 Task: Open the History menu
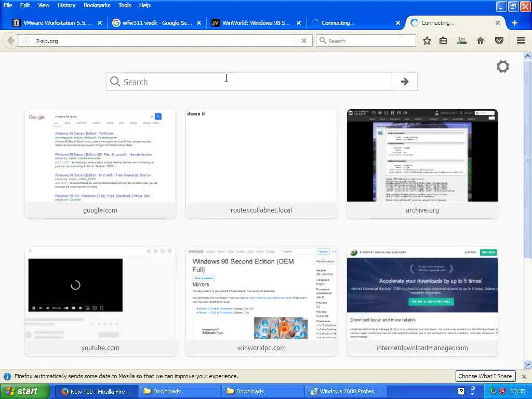[x=66, y=5]
